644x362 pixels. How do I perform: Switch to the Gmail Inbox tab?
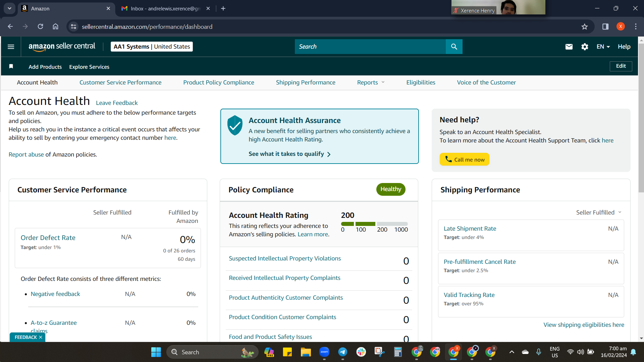pyautogui.click(x=165, y=8)
